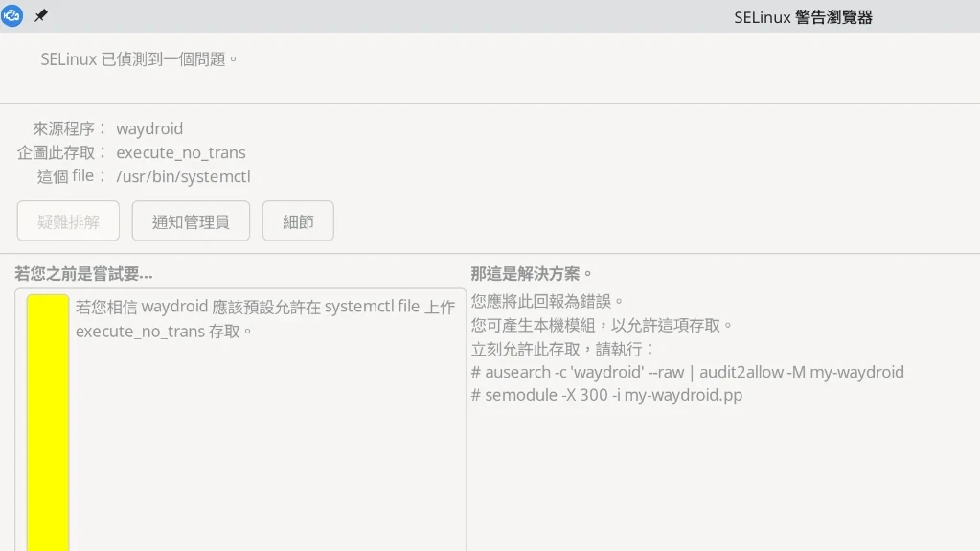Click the 若您之前是嘗試要 column heading
Screen dimensions: 980x551
[x=83, y=274]
